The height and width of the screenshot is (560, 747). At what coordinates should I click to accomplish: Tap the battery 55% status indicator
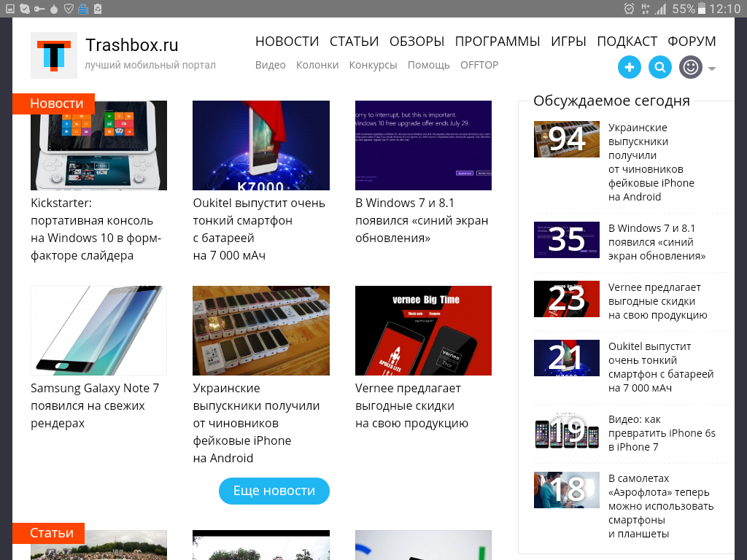[x=689, y=9]
